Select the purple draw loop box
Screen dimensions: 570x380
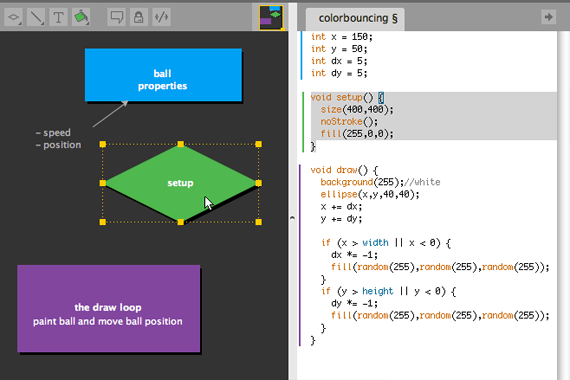(109, 309)
